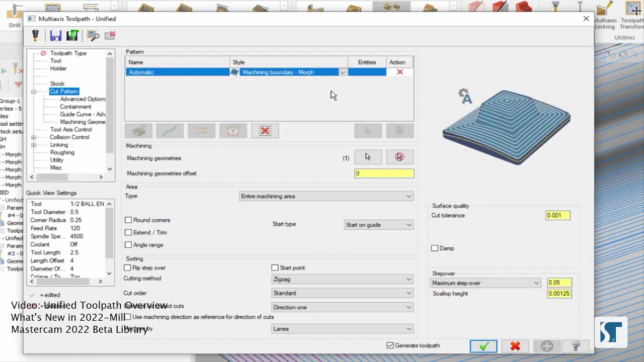Click the add parallel lines pattern button
Image resolution: width=644 pixels, height=362 pixels.
[x=201, y=131]
